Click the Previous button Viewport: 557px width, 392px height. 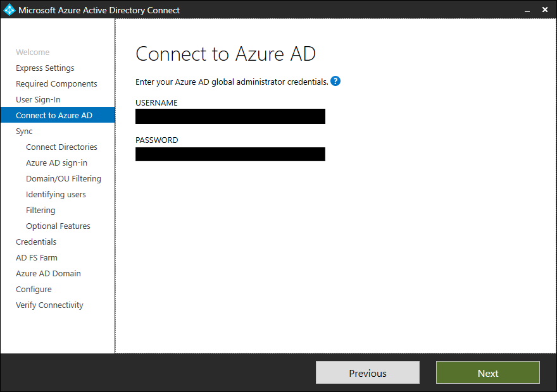[368, 372]
